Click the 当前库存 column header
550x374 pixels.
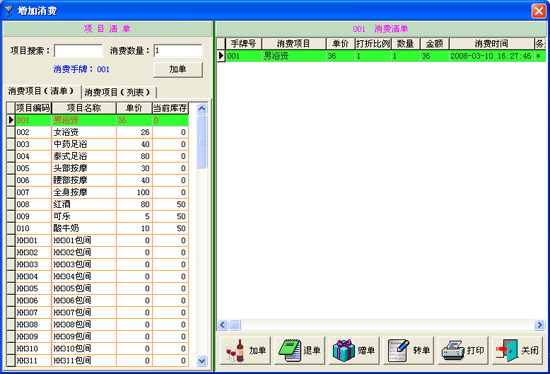[170, 108]
